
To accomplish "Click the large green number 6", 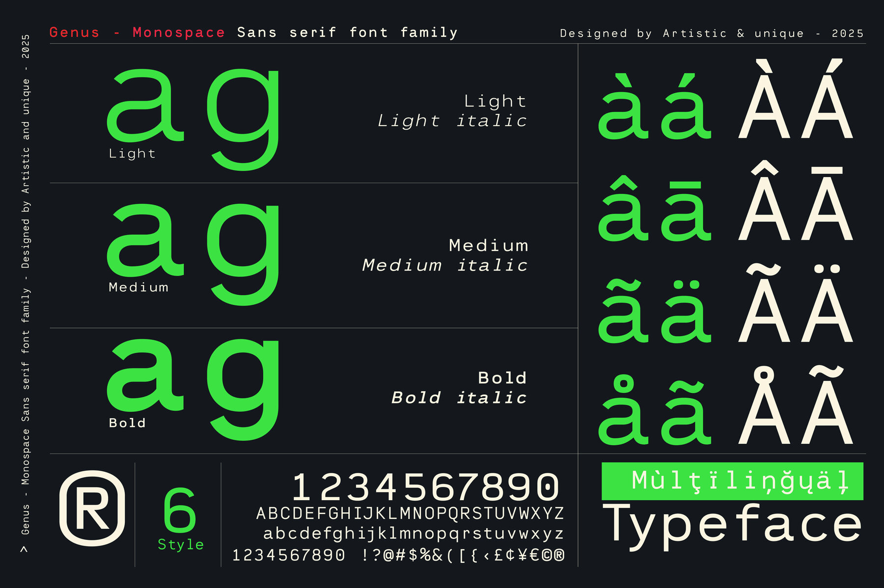I will point(180,510).
